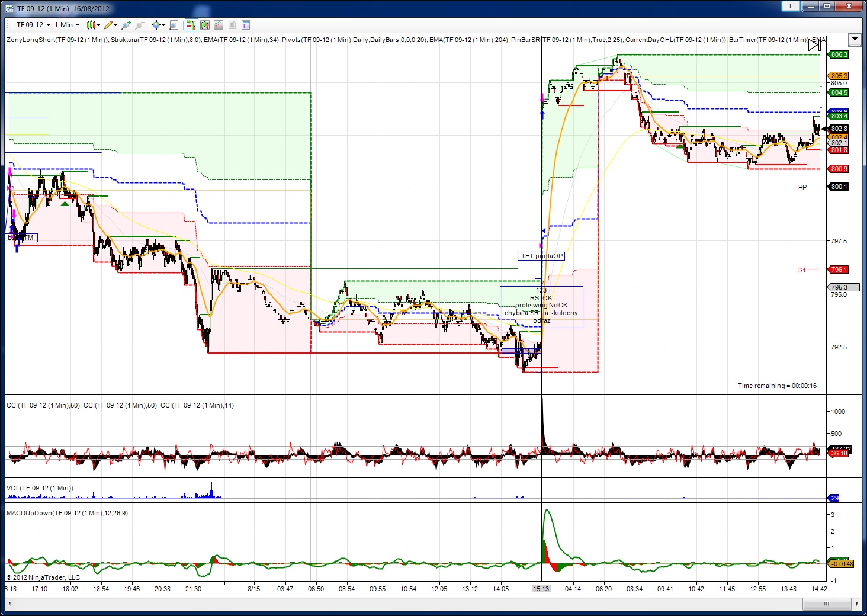Click the toolbar drag grip handle
Viewport: 867px width, 616px height.
click(x=8, y=25)
